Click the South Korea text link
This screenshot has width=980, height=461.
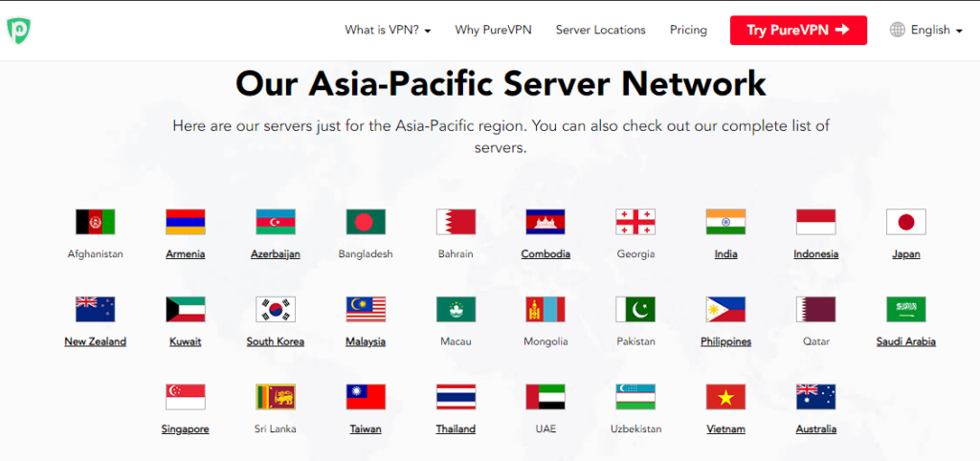pos(276,341)
